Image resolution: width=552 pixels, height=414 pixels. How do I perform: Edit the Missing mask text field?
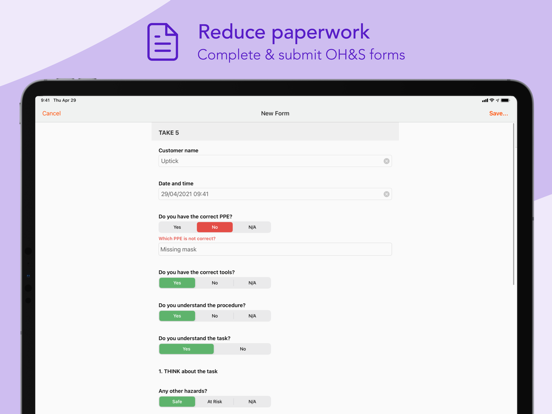pyautogui.click(x=275, y=249)
